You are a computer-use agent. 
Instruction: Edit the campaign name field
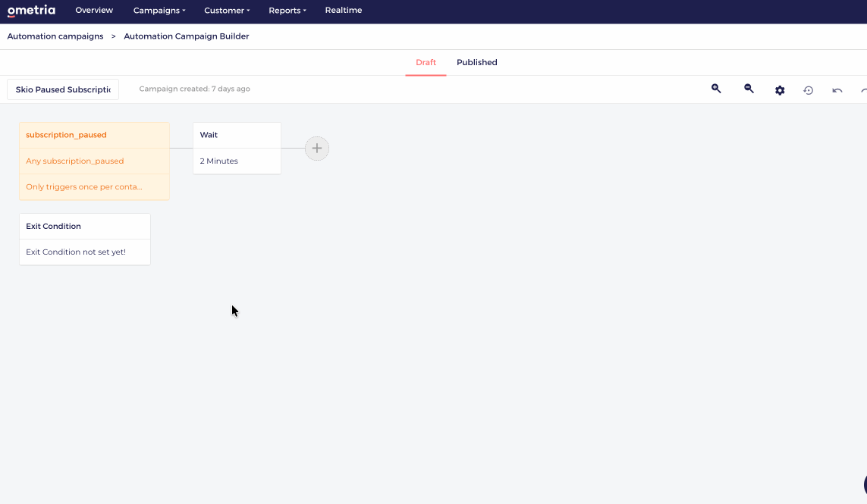63,89
